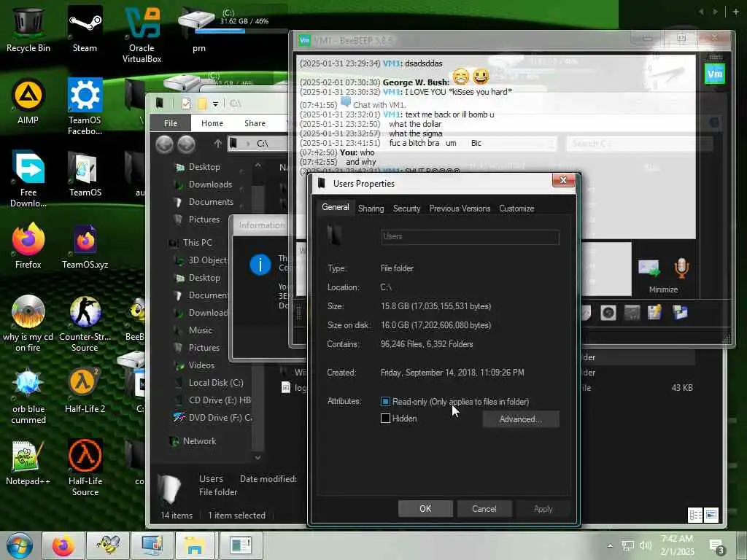Toggle the Read-only attribute checkbox
747x560 pixels.
point(385,402)
